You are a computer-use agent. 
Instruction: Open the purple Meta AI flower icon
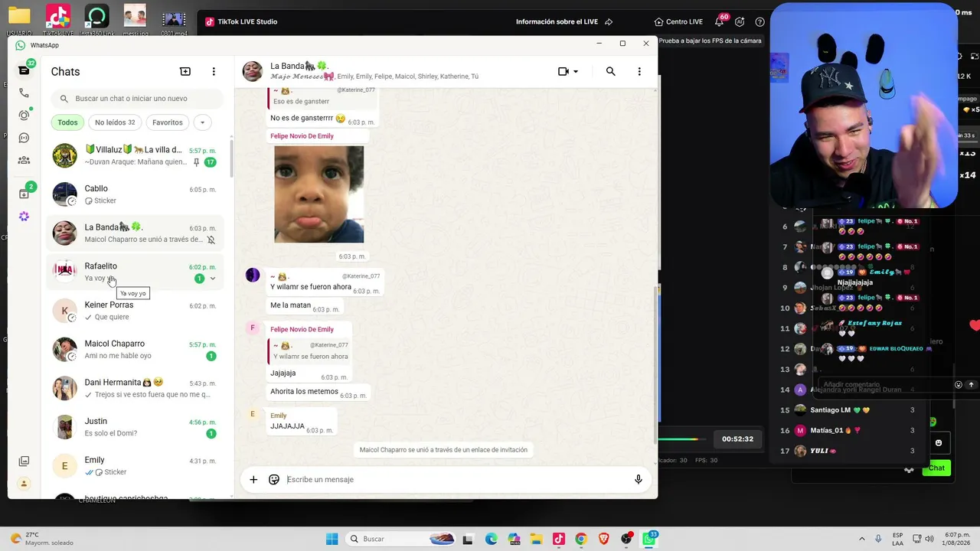click(24, 217)
